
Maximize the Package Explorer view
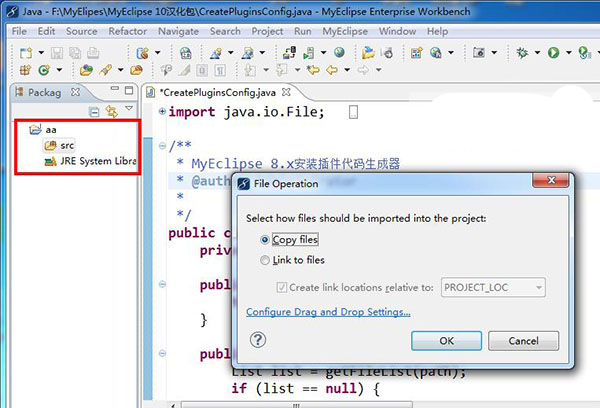129,90
